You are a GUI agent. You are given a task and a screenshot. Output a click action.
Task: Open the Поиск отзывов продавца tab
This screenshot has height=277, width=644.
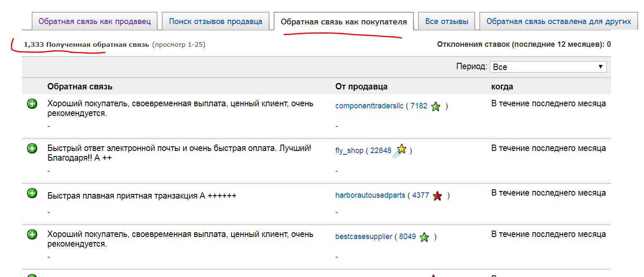[215, 22]
